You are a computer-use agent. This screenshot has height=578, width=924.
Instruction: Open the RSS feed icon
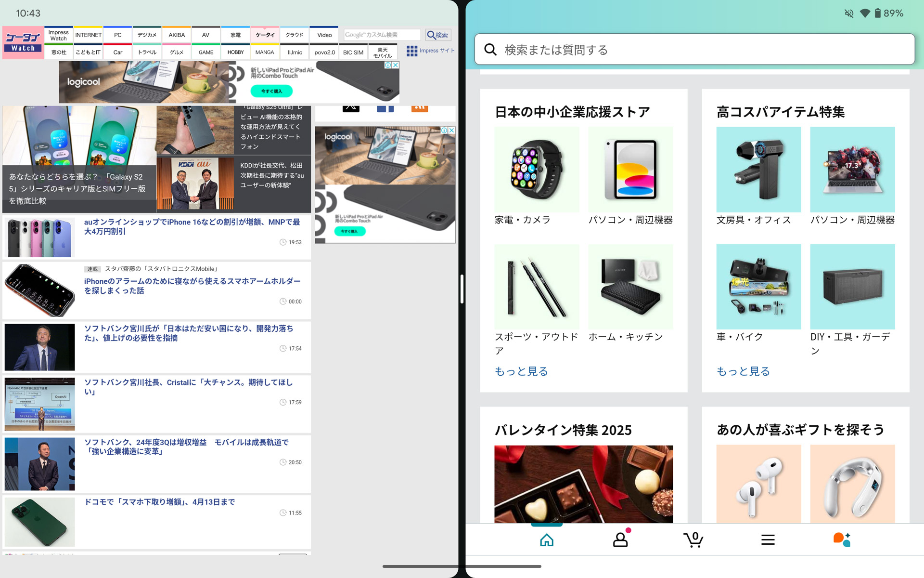(x=420, y=108)
